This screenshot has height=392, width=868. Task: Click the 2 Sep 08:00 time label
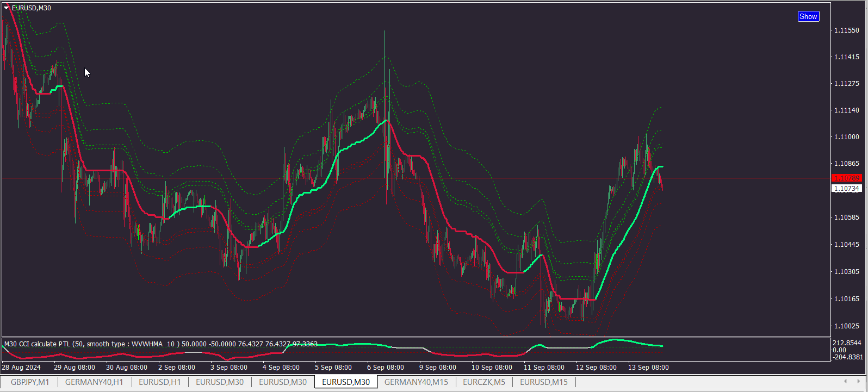(x=177, y=368)
